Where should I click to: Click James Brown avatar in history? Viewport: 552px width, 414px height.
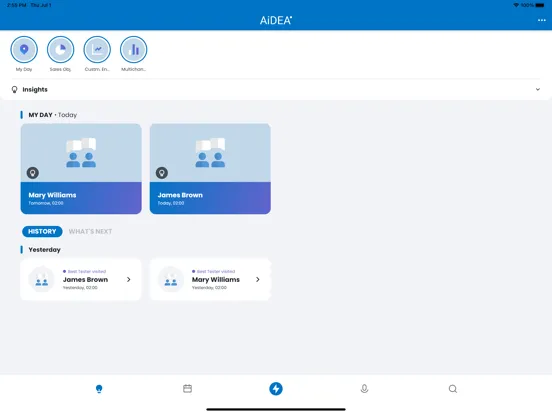[x=42, y=280]
